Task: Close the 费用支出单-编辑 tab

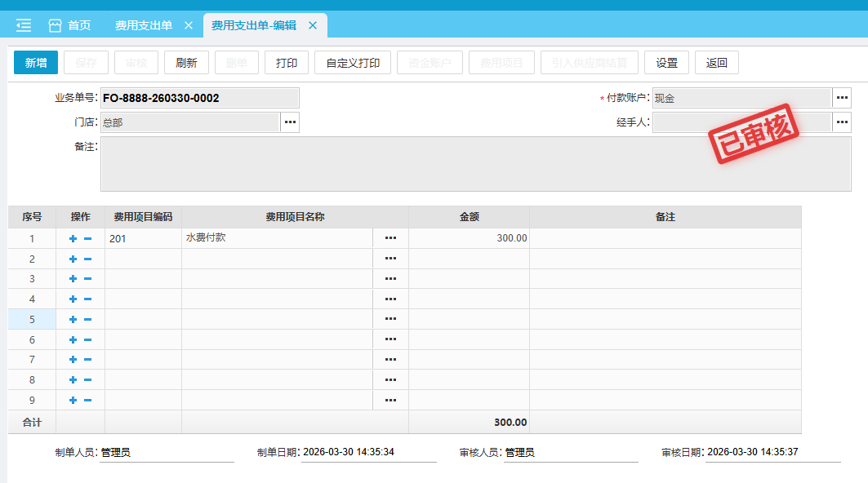Action: 312,25
